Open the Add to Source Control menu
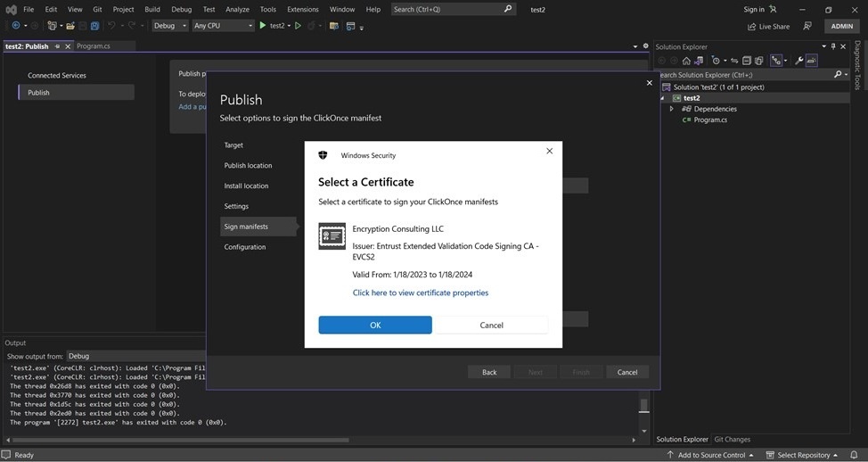 709,455
